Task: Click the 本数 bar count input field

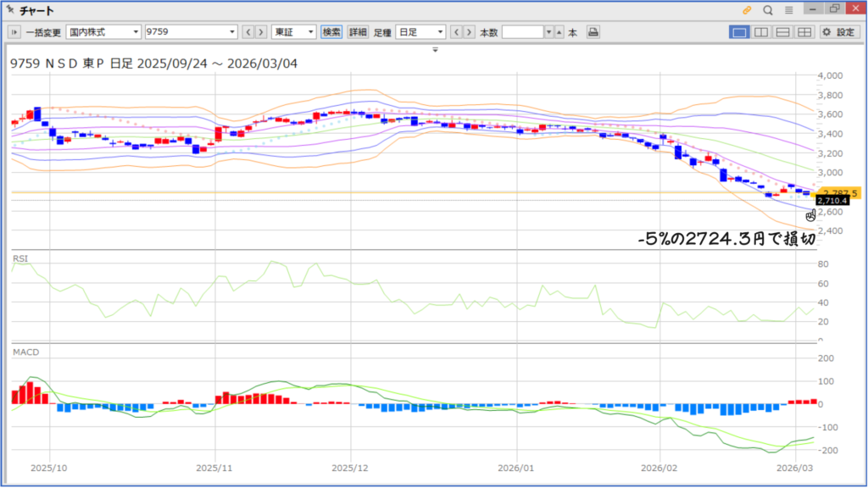Action: click(x=522, y=32)
